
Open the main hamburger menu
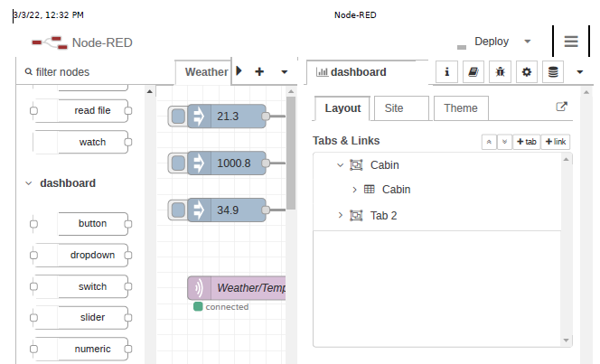coord(571,42)
